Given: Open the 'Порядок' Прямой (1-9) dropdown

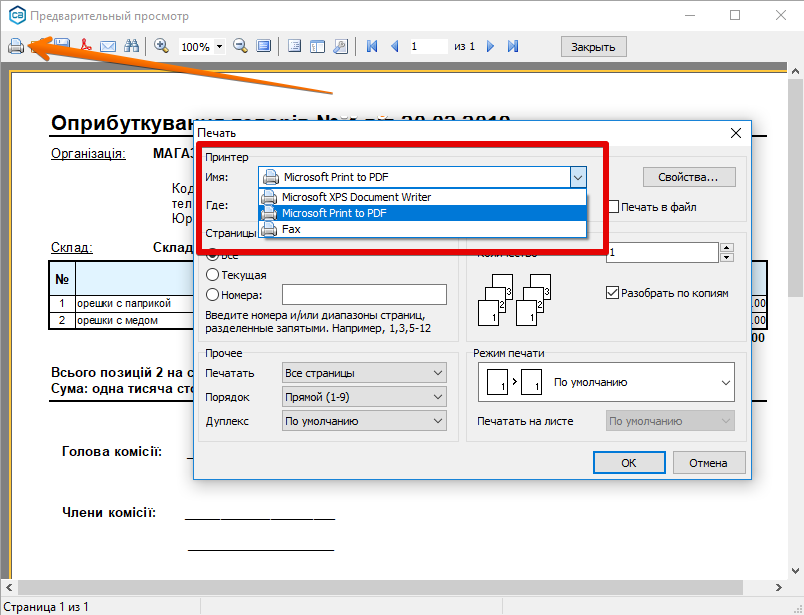Looking at the screenshot, I should coord(364,396).
